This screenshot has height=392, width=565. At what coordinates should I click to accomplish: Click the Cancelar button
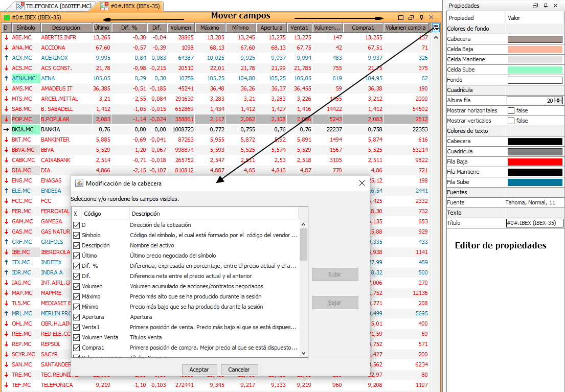click(x=239, y=370)
